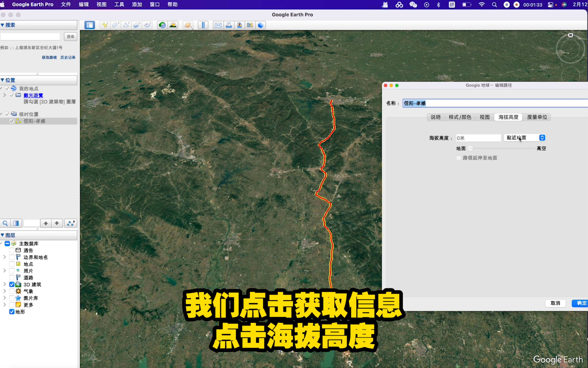
Task: Click the Add Image Overlay icon
Action: [137, 25]
